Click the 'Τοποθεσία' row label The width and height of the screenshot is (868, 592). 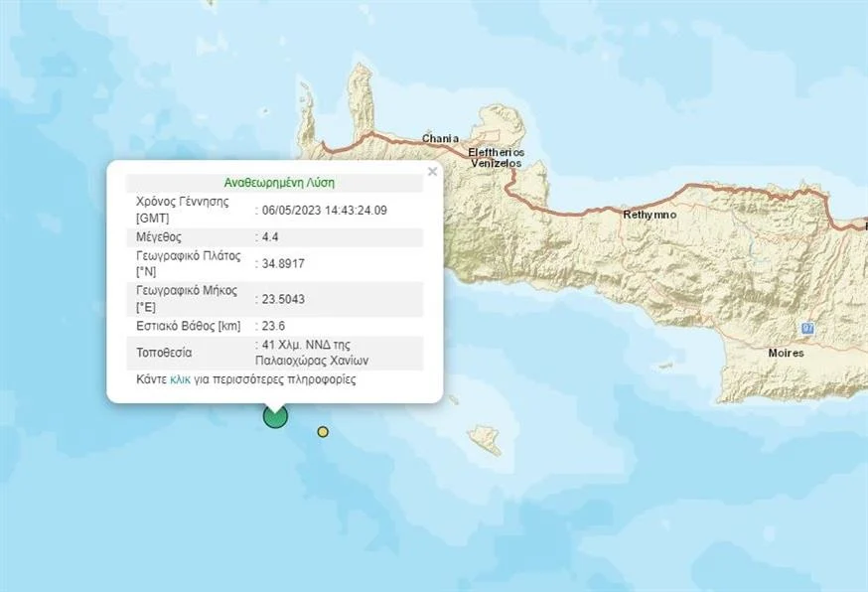(x=164, y=353)
